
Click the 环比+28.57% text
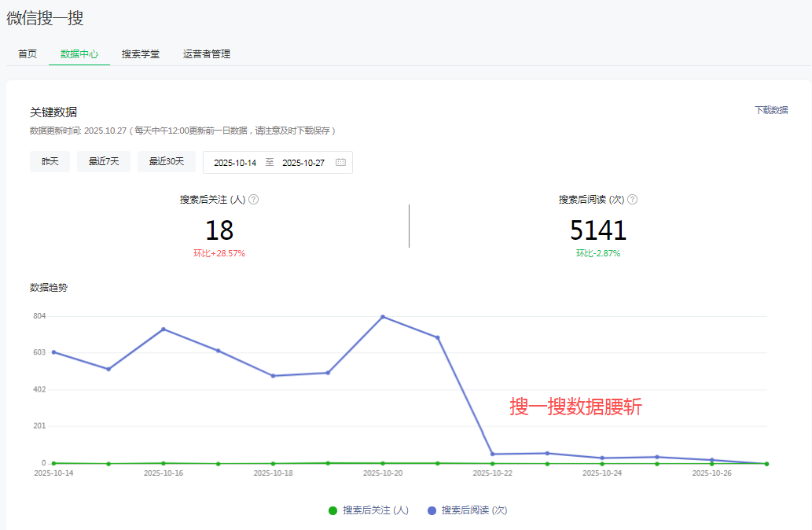click(x=219, y=253)
